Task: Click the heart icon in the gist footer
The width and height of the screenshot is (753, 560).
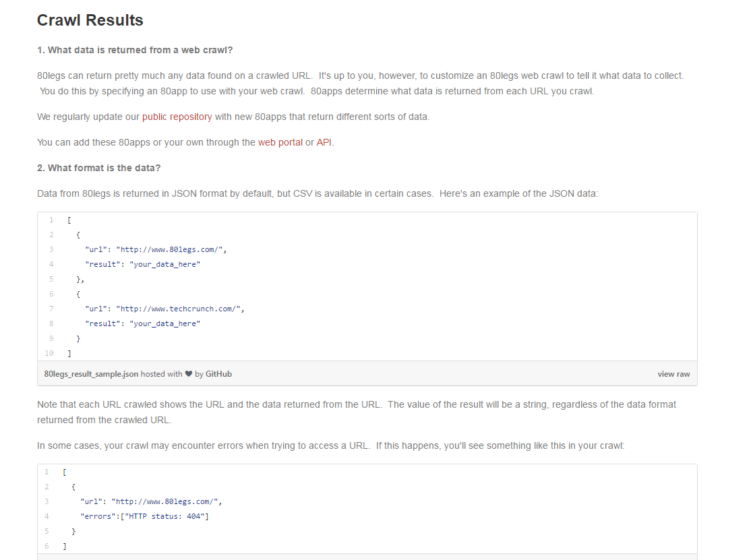Action: pos(189,374)
